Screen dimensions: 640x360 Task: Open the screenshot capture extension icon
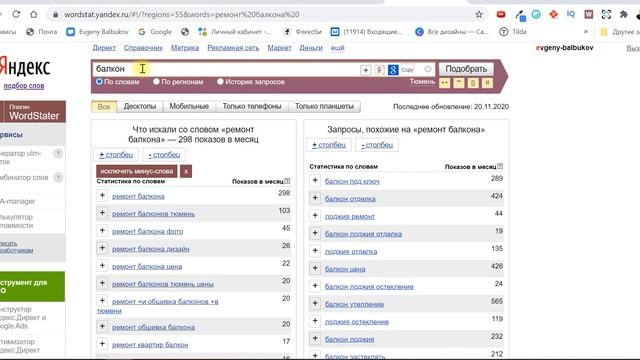(606, 14)
